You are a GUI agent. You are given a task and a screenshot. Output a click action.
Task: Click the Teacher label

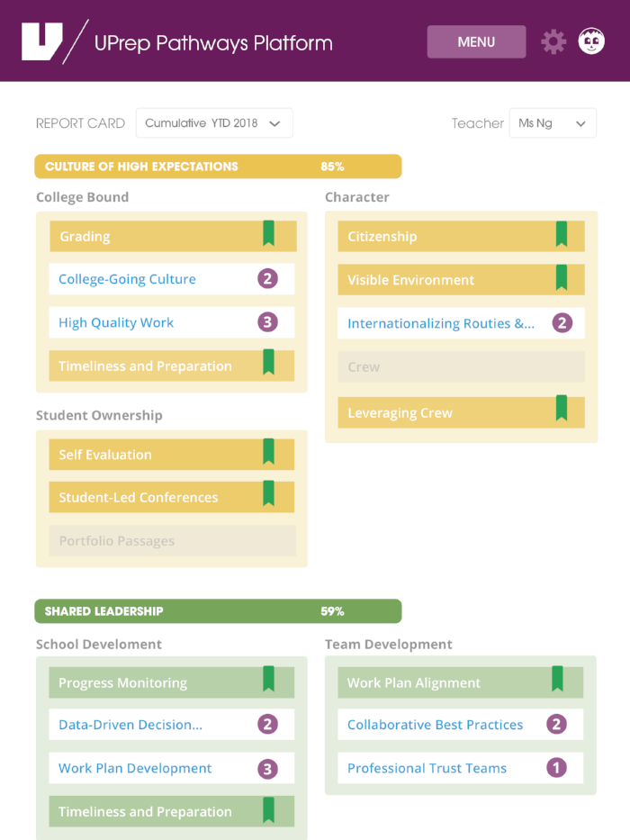(477, 123)
